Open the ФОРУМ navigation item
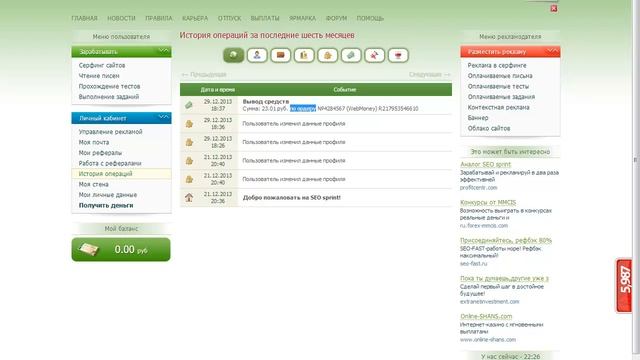Viewport: 640px width, 360px height. point(336,18)
